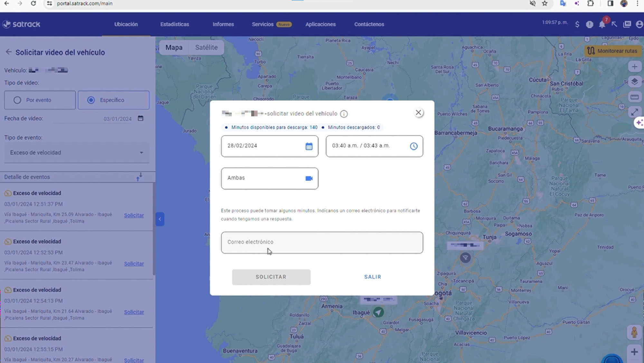
Task: Click Solicitar link for 12:52:53 PM event
Action: pyautogui.click(x=134, y=264)
